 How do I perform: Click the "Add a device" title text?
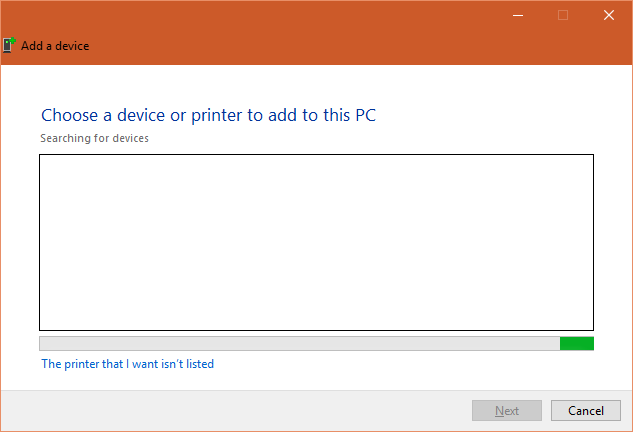[55, 46]
